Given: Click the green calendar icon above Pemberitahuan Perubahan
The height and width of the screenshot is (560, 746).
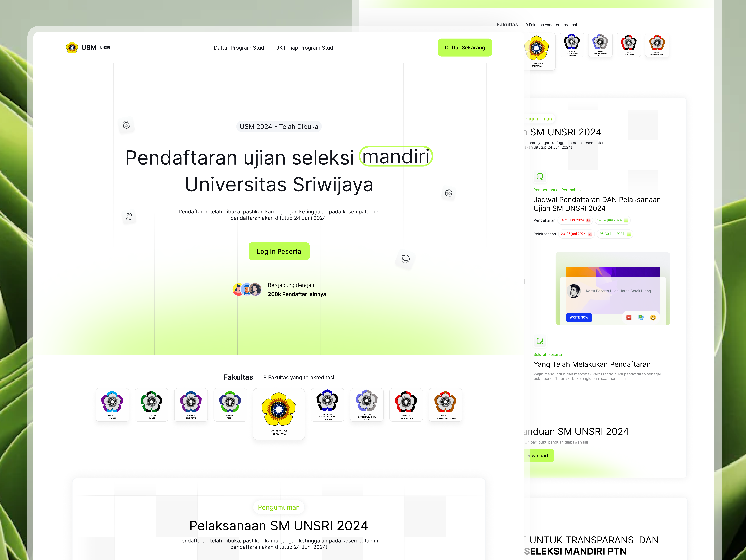Looking at the screenshot, I should coord(540,176).
